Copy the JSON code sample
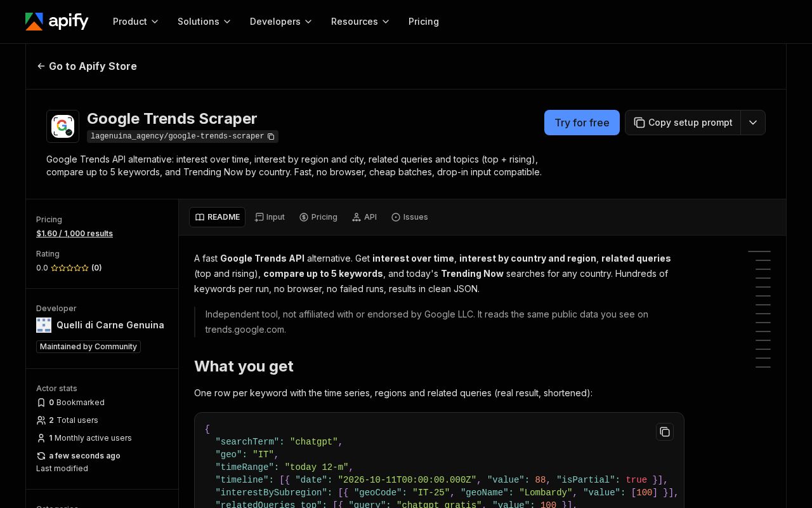This screenshot has width=812, height=508. point(665,432)
